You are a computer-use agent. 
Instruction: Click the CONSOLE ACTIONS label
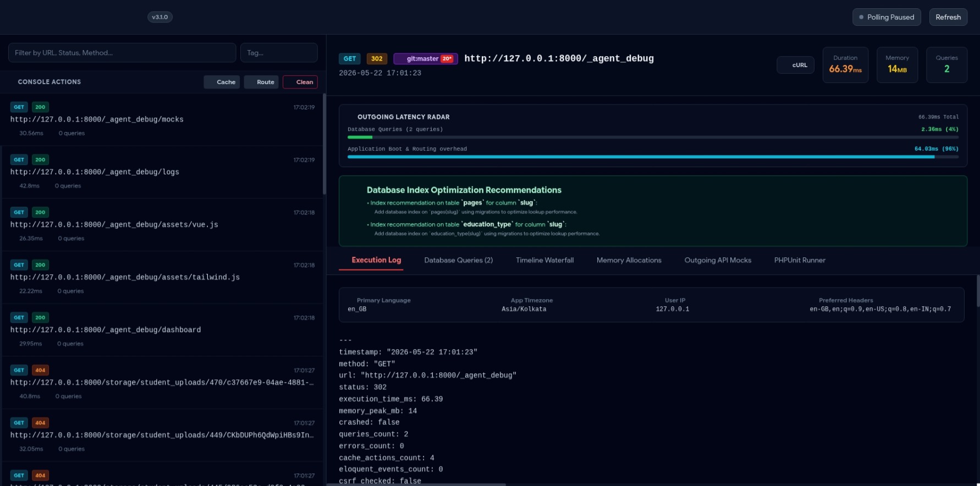click(x=49, y=82)
